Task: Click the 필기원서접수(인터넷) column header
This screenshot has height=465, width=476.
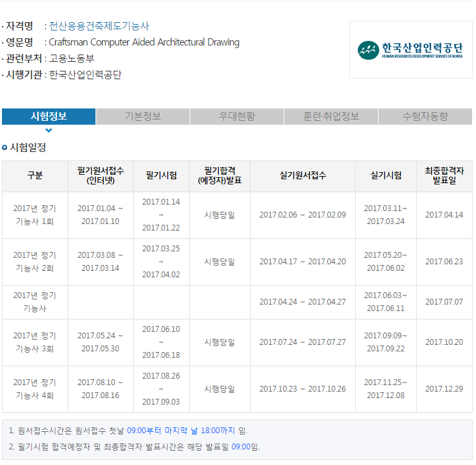Action: click(101, 176)
